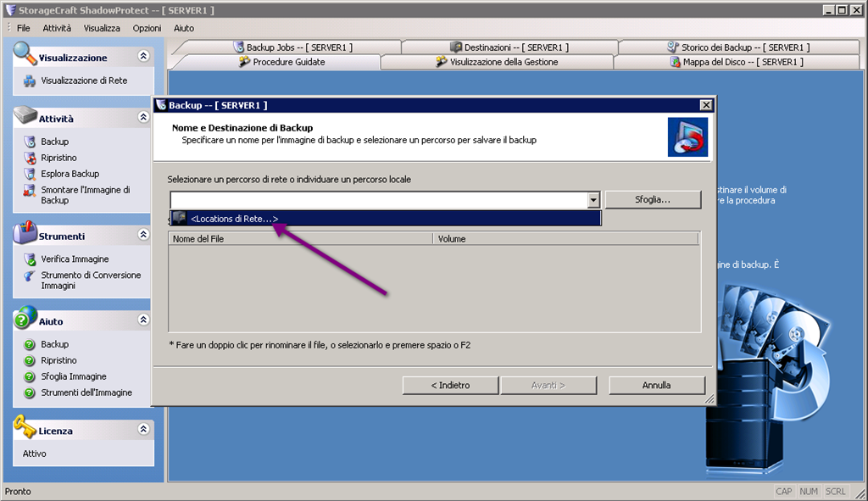
Task: Open the Aiuto menu in menu bar
Action: [x=184, y=28]
